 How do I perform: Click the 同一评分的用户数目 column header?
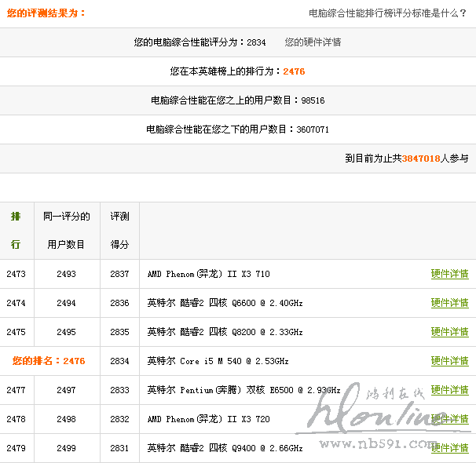[66, 231]
